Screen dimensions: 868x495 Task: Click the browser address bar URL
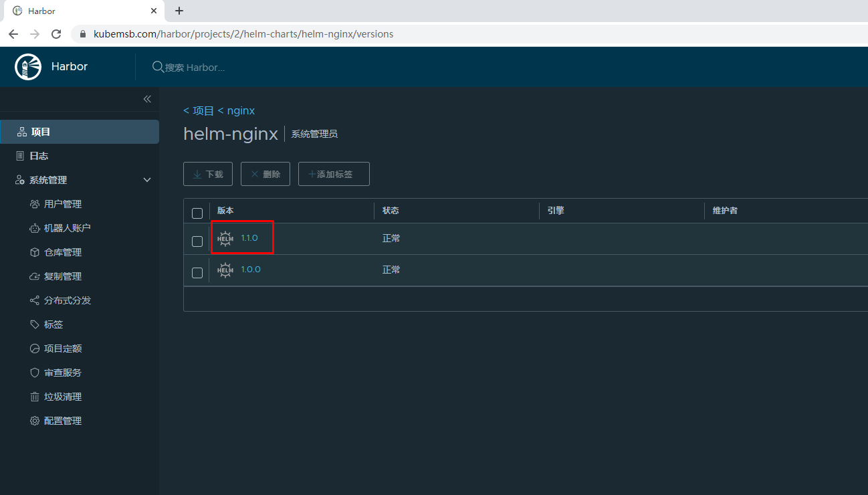[x=243, y=34]
